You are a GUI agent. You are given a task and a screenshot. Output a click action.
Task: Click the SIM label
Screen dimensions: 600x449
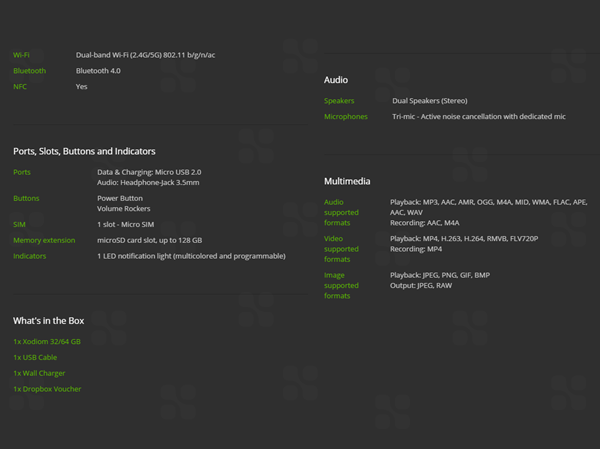pyautogui.click(x=19, y=225)
